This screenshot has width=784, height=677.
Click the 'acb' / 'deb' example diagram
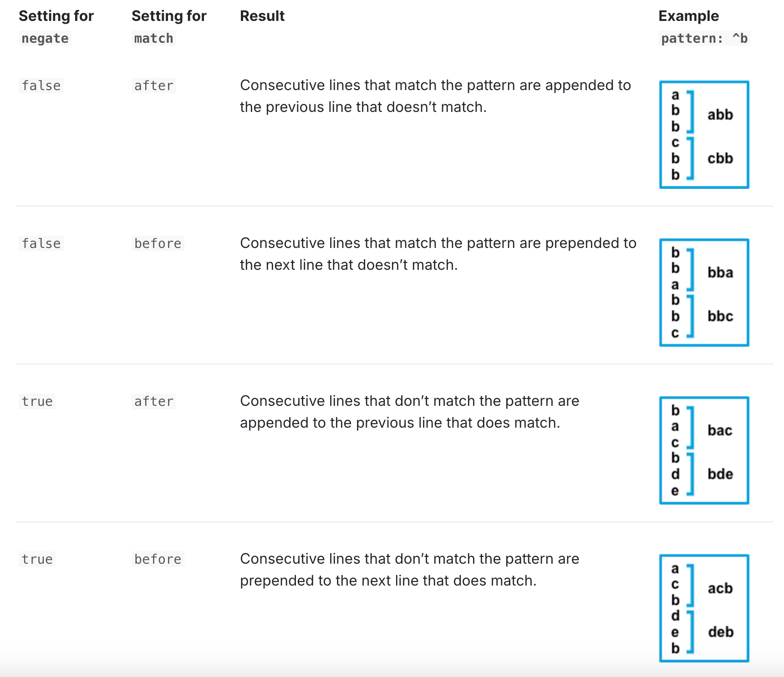704,608
